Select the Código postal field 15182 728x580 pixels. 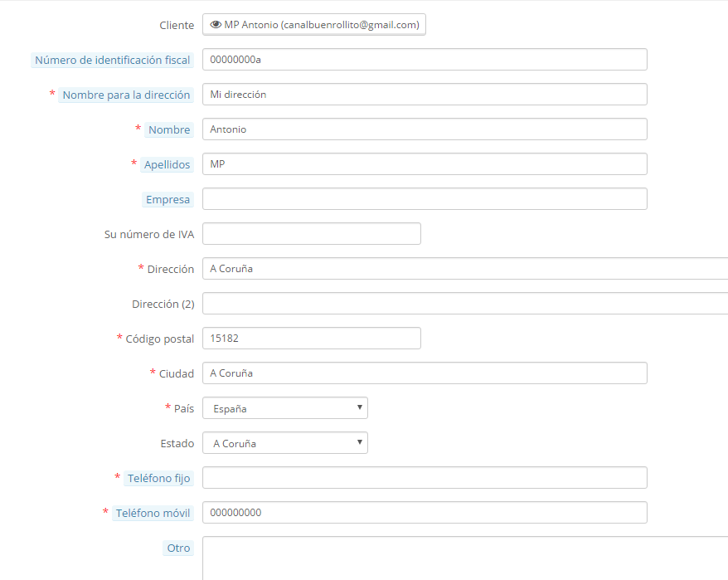312,339
